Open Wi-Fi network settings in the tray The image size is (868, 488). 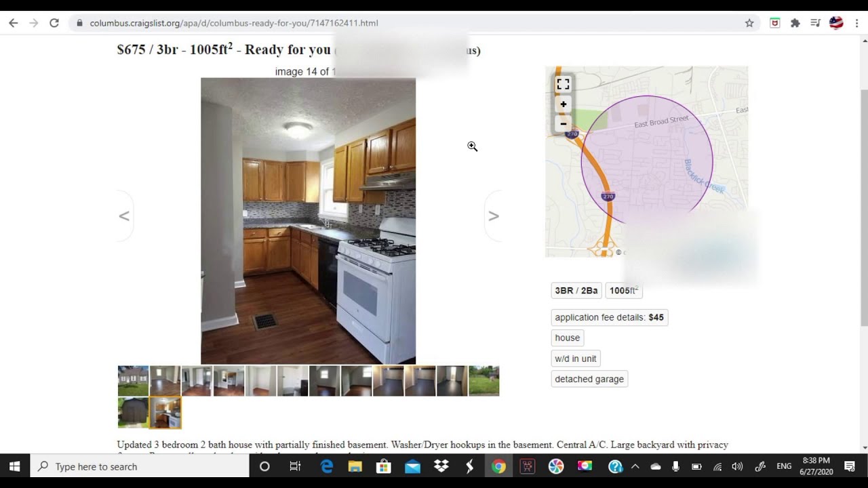pos(717,466)
